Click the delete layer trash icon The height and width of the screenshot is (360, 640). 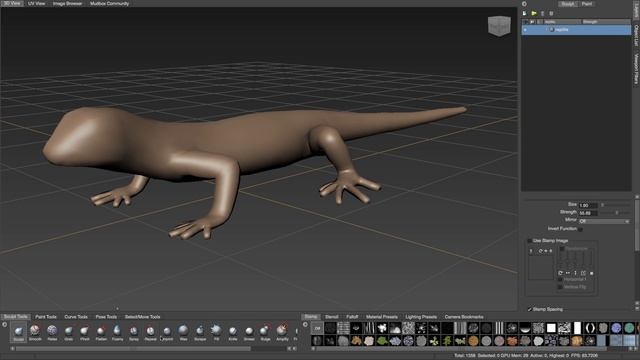551,13
